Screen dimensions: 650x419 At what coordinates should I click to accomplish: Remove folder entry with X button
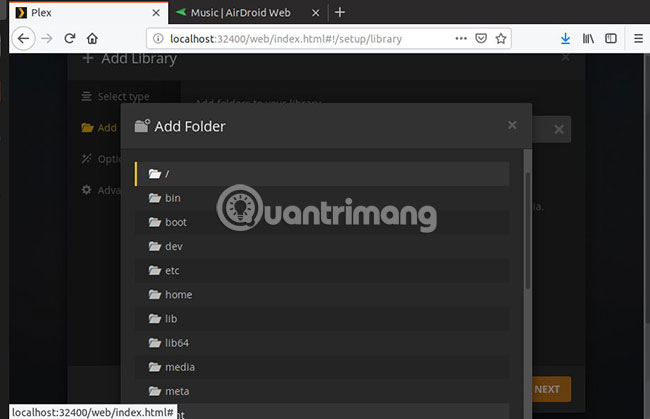pos(559,130)
